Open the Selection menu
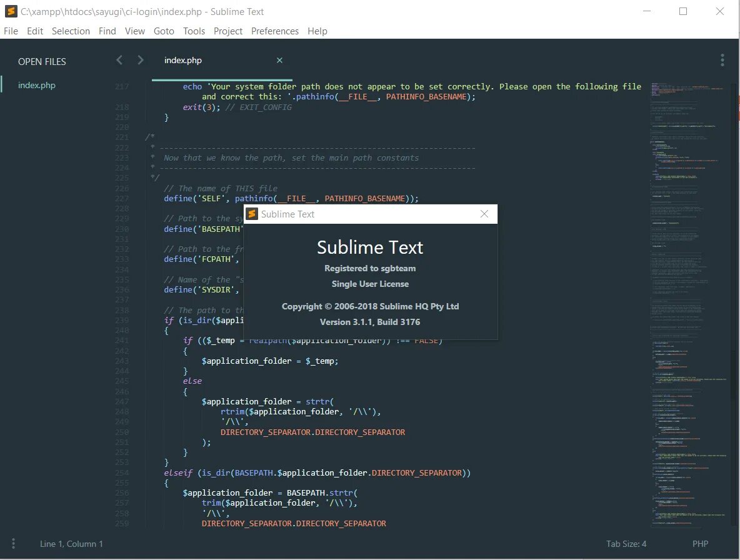740x560 pixels. pyautogui.click(x=71, y=31)
